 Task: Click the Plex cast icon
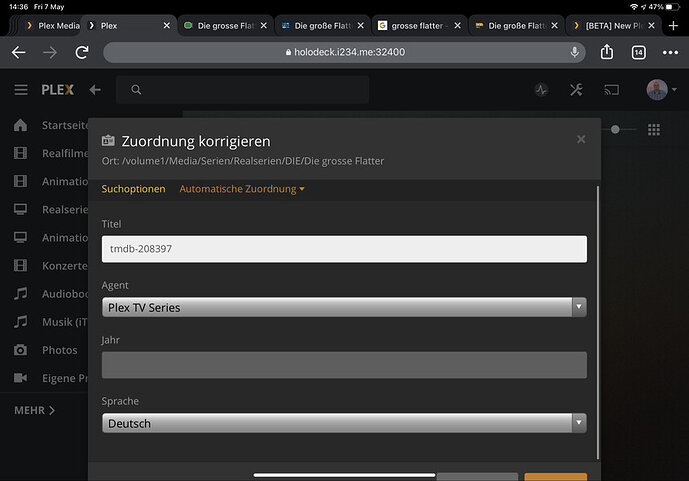612,90
